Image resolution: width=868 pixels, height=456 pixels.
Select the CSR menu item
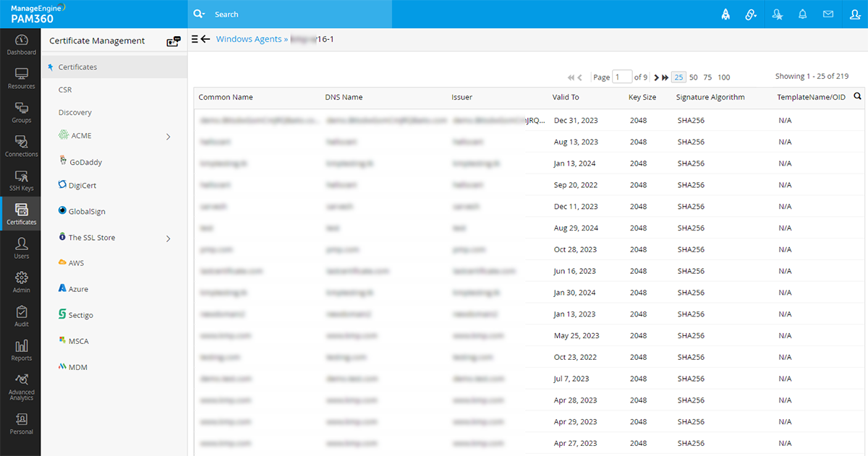click(65, 90)
